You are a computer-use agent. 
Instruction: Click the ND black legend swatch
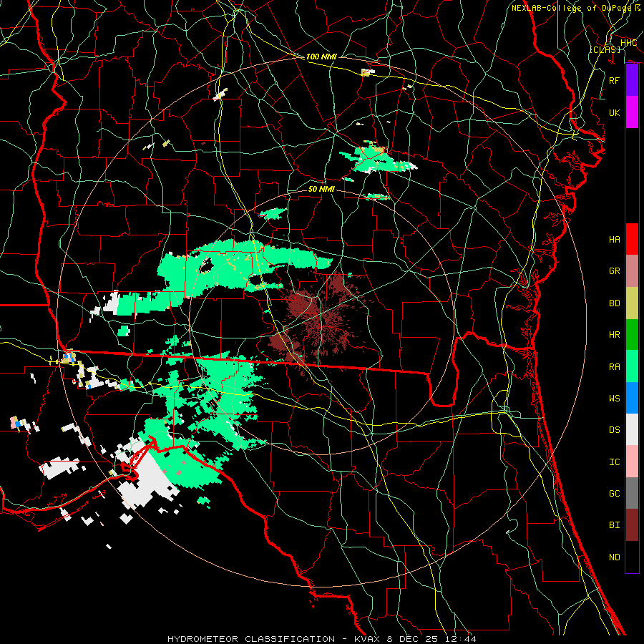[632, 557]
